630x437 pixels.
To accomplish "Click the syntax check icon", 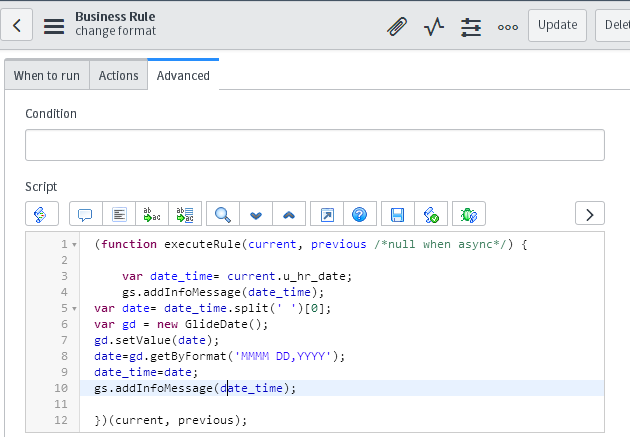I will click(431, 214).
